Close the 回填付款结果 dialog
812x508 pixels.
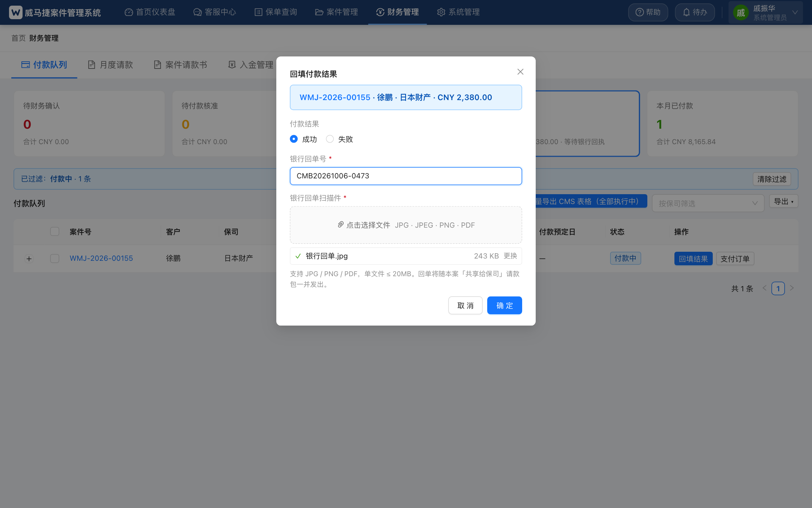[520, 71]
